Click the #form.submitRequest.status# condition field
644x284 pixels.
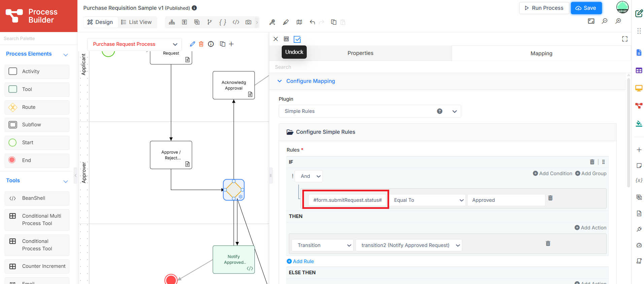point(347,200)
